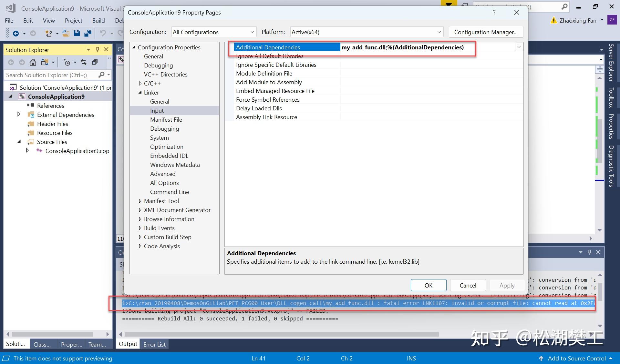Click the Save All toolbar icon

(x=88, y=33)
